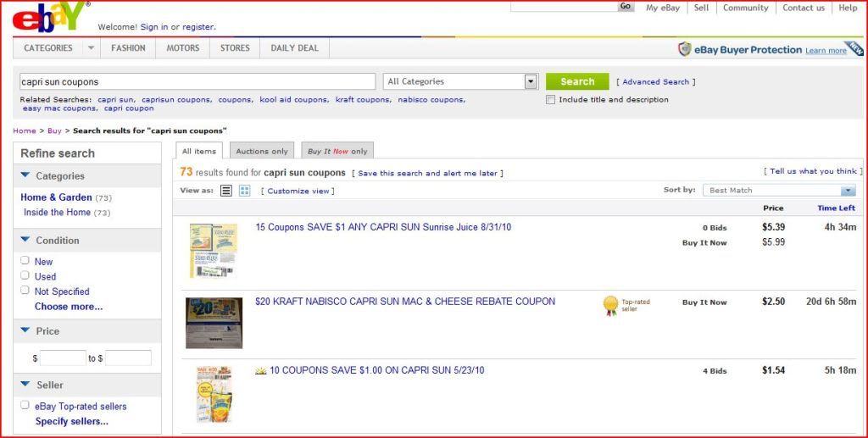This screenshot has width=868, height=438.
Task: Check the New condition checkbox
Action: [x=25, y=260]
